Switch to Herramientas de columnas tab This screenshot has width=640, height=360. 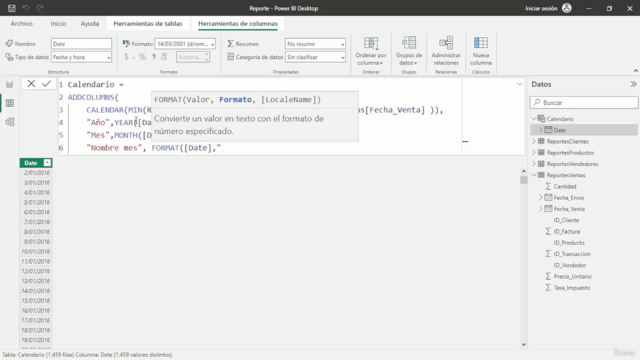pyautogui.click(x=238, y=24)
